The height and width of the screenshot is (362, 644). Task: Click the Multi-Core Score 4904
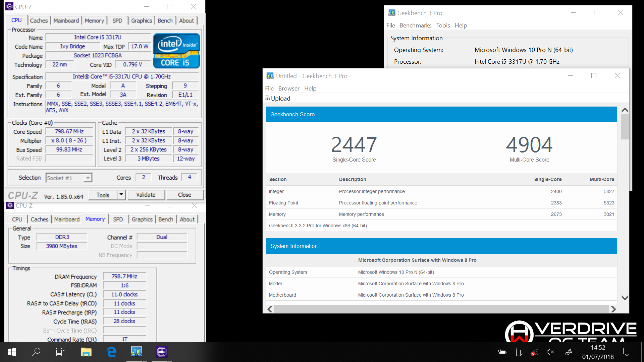(x=529, y=144)
